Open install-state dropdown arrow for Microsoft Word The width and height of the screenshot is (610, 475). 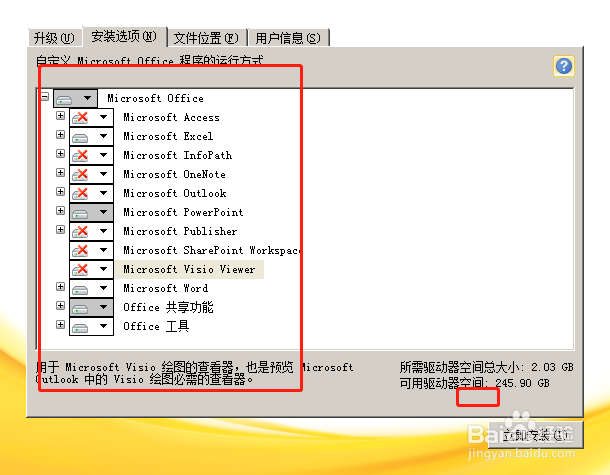point(103,288)
